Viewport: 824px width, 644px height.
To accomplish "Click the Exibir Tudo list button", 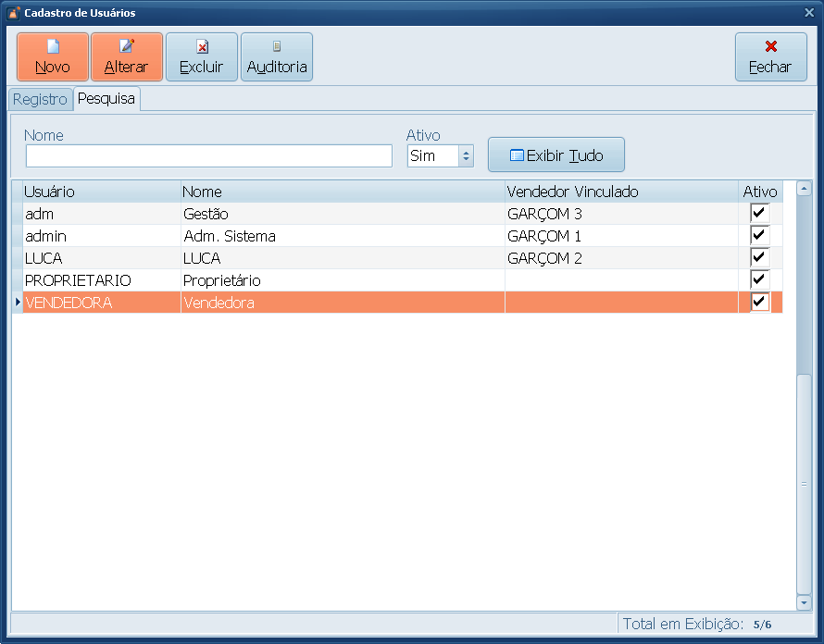I will (556, 155).
